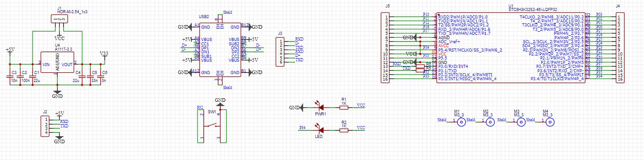The height and width of the screenshot is (160, 644).
Task: Select the U4 A1117-3.3 regulator body
Action: pos(57,62)
